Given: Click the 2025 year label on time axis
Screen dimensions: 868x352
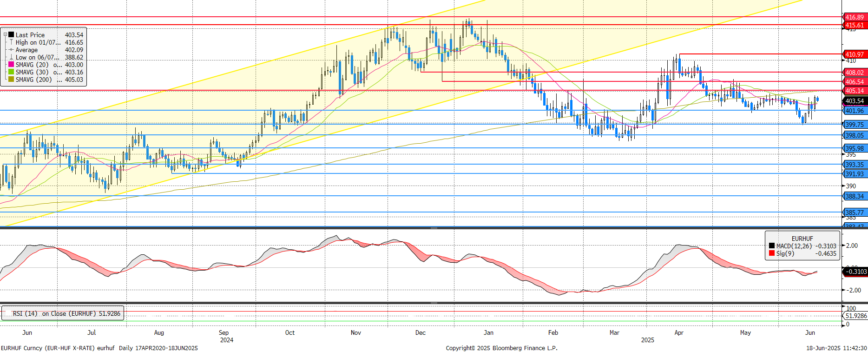Looking at the screenshot, I should coord(648,340).
